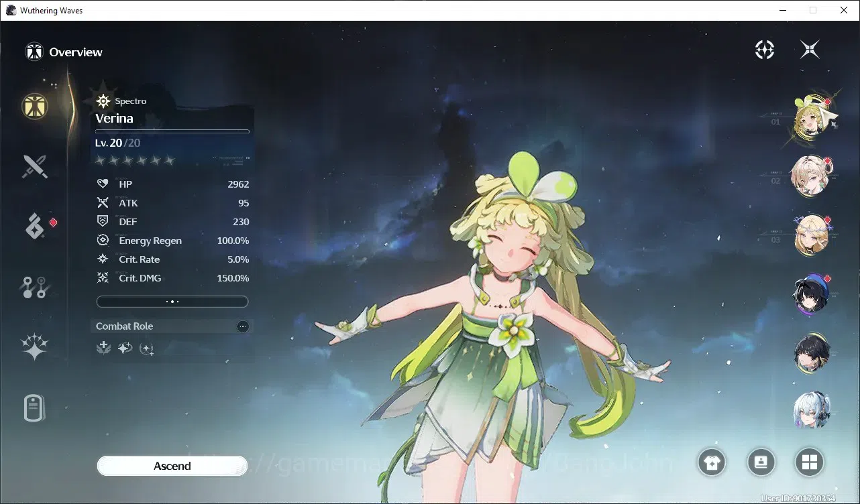This screenshot has width=860, height=504.
Task: Click the Wuthering Waves title bar app icon
Action: point(11,10)
